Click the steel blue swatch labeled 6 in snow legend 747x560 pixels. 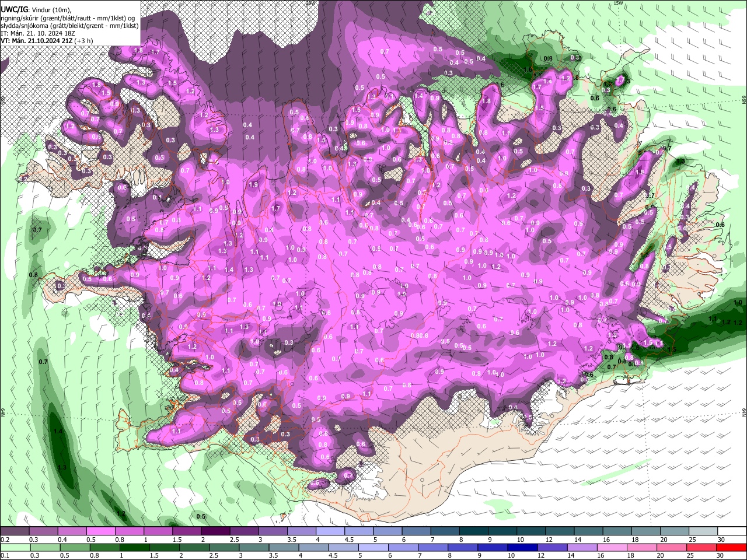click(x=417, y=531)
